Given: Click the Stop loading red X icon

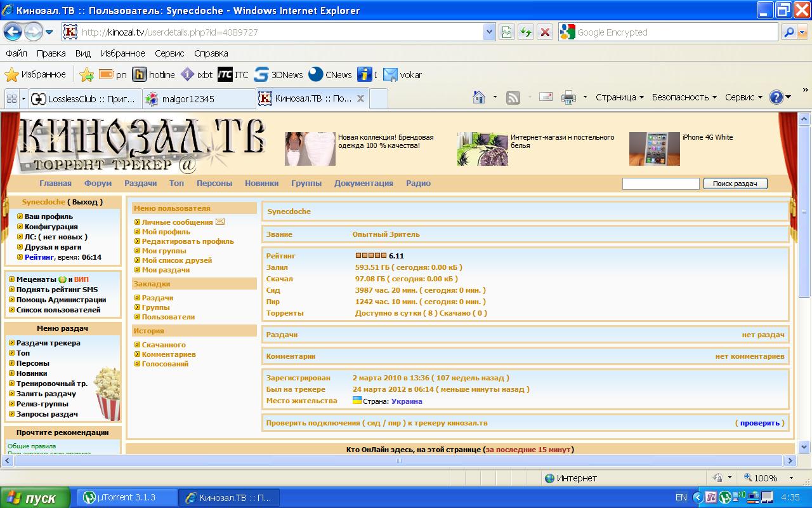Looking at the screenshot, I should [544, 32].
